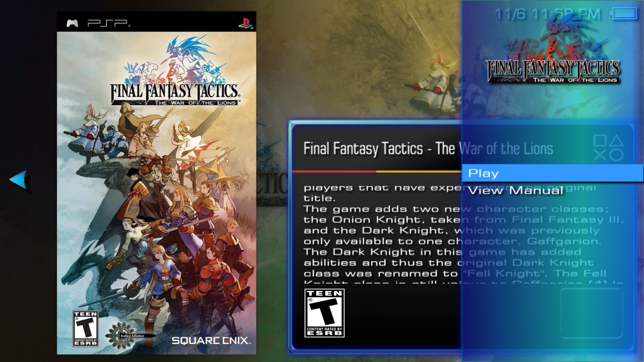Click the ESRB Teen badge on box cover
Screen dimensions: 644x362
tap(86, 328)
